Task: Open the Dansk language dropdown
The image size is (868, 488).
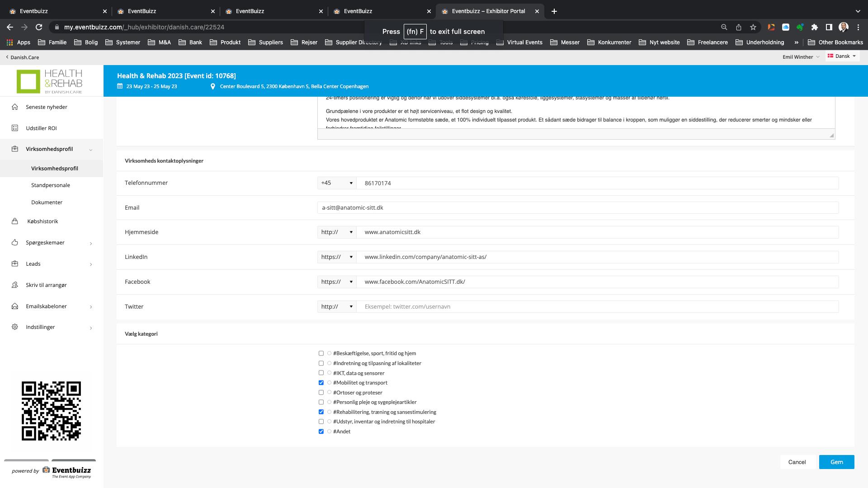Action: [x=842, y=56]
